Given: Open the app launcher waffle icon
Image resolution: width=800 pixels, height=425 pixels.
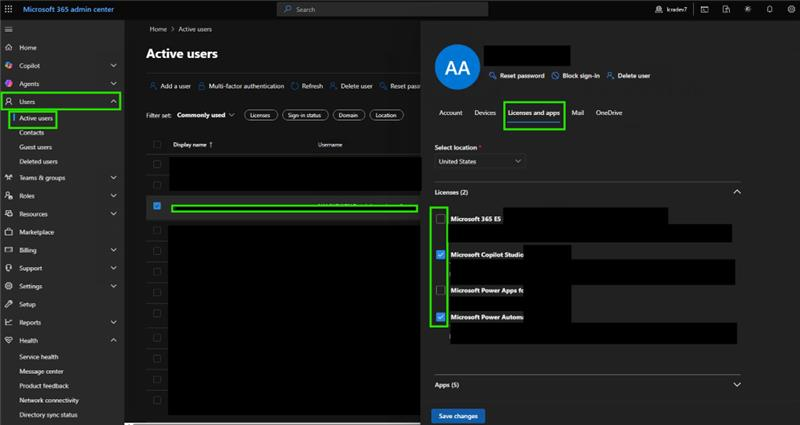Looking at the screenshot, I should click(8, 9).
